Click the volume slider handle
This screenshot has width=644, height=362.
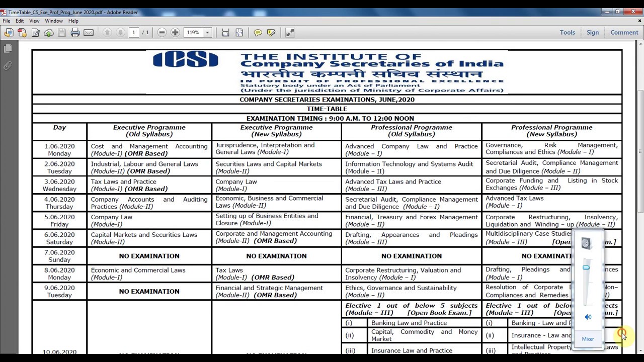586,268
